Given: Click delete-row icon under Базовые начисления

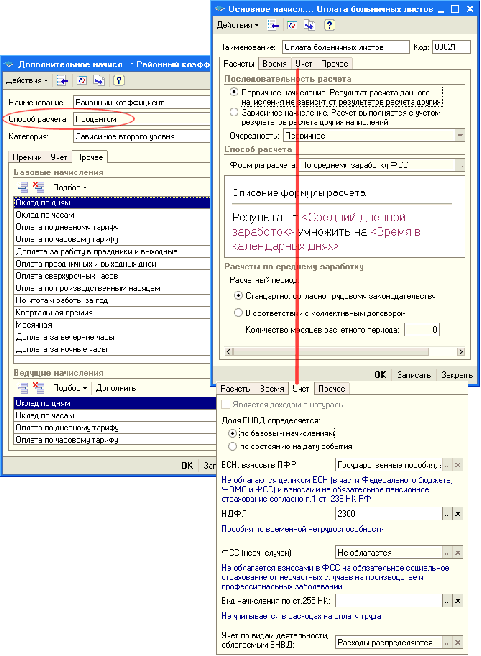Looking at the screenshot, I should pyautogui.click(x=39, y=187).
